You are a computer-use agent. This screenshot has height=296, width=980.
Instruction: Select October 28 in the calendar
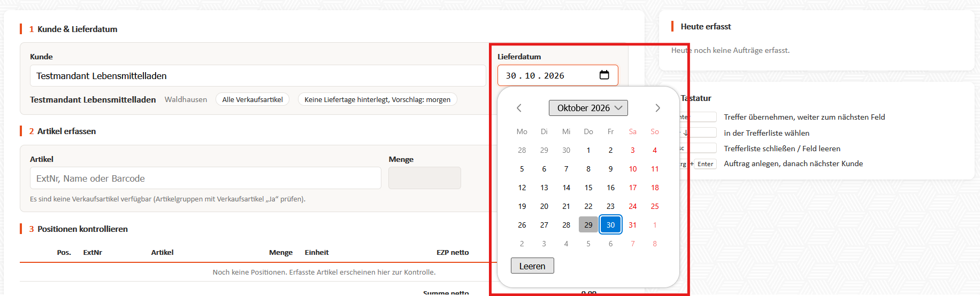pos(566,225)
